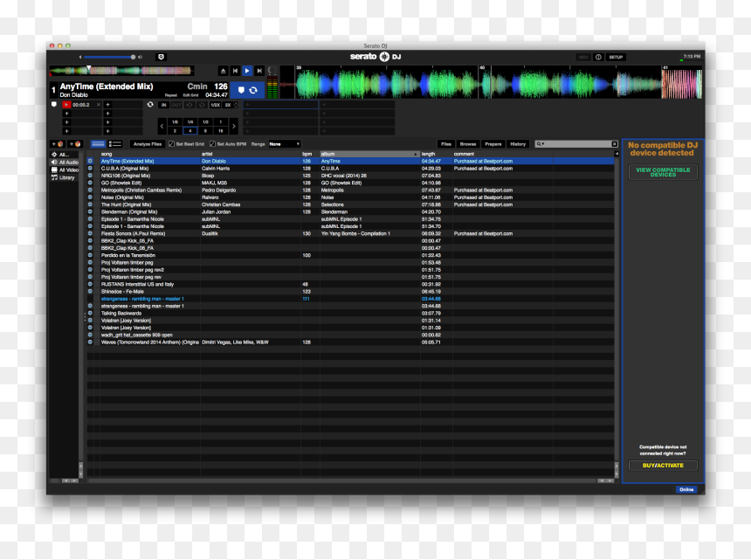The width and height of the screenshot is (751, 560).
Task: Add a new smart crate icon
Action: [75, 143]
